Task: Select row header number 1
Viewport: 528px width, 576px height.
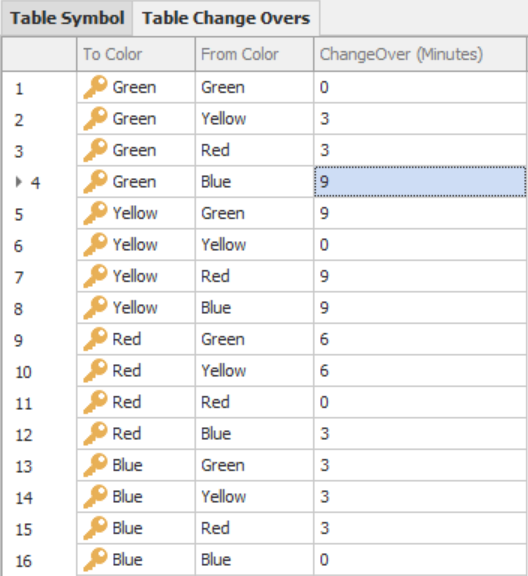Action: coord(19,89)
